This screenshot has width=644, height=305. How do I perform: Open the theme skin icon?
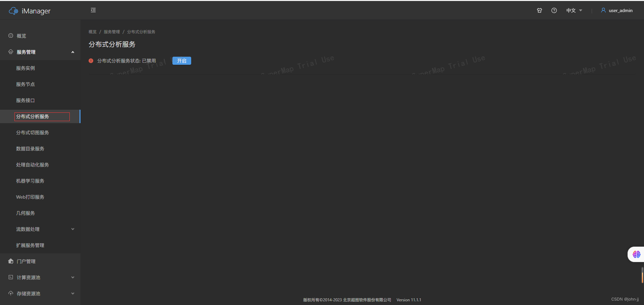pos(539,10)
